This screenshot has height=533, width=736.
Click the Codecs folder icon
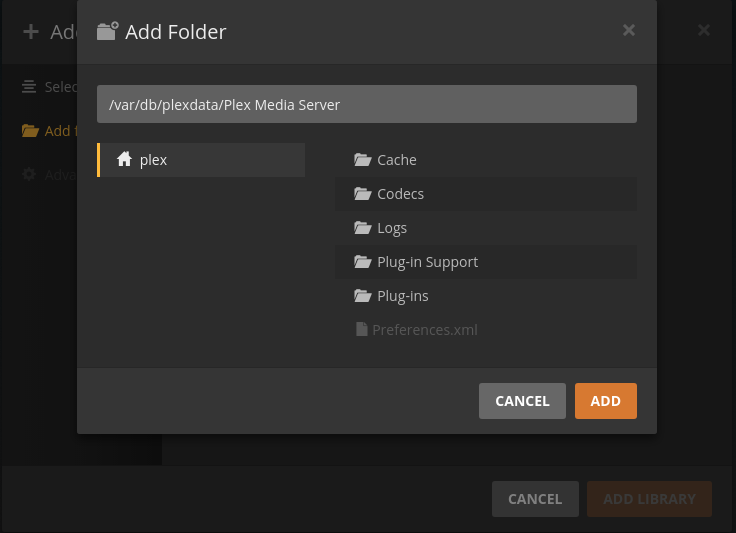tap(362, 194)
